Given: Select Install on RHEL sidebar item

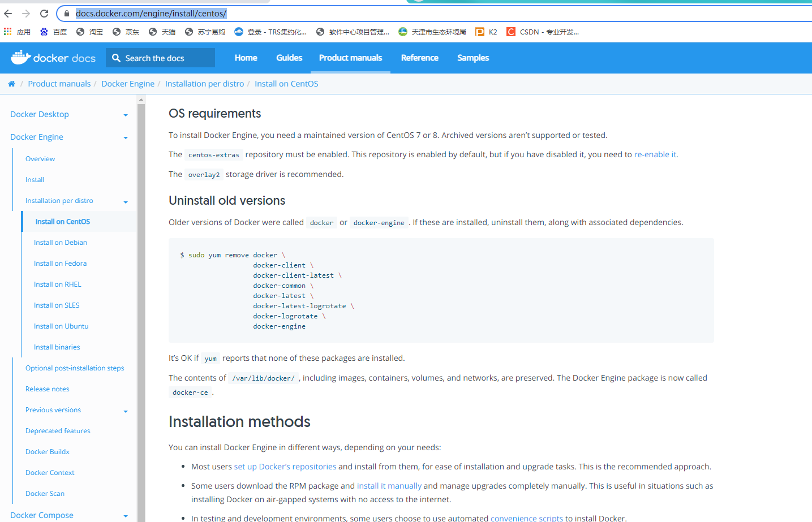Looking at the screenshot, I should (58, 284).
